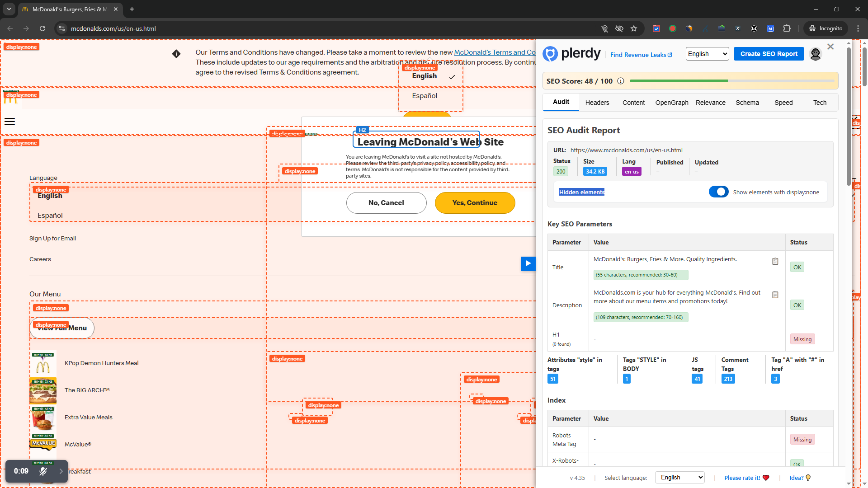Copy the meta Description value
Image resolution: width=868 pixels, height=488 pixels.
point(775,295)
